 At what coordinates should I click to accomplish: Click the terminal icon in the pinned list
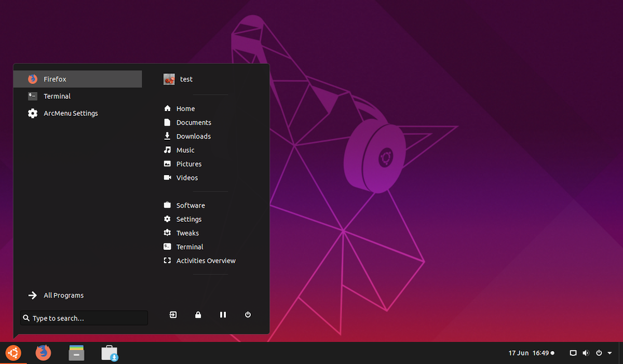click(33, 96)
